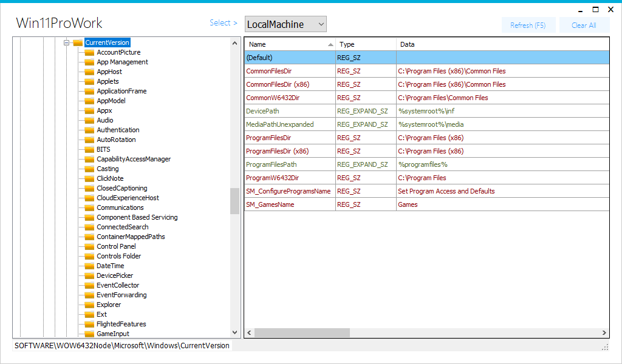Select the DevicePath value name
The image size is (622, 364).
coord(262,111)
